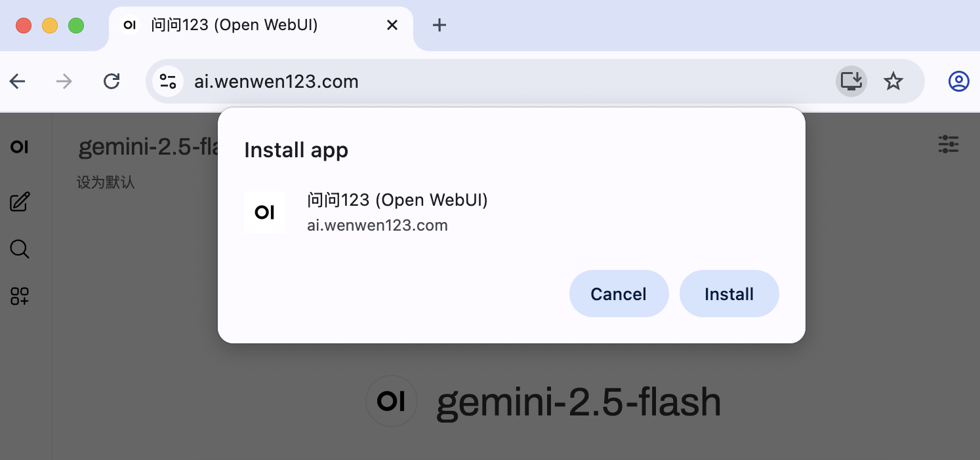The width and height of the screenshot is (980, 460).
Task: Click the Open WebUI logo in the sidebar
Action: click(x=20, y=147)
